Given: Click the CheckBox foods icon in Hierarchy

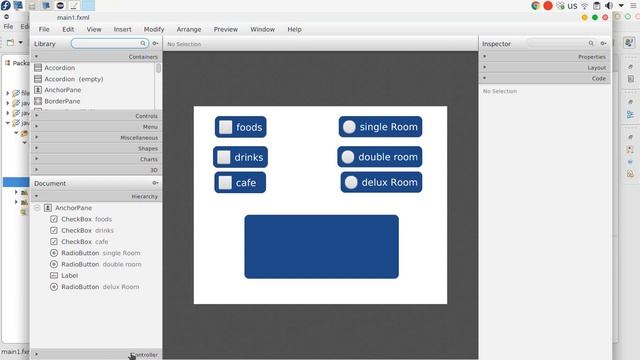Looking at the screenshot, I should (x=54, y=219).
